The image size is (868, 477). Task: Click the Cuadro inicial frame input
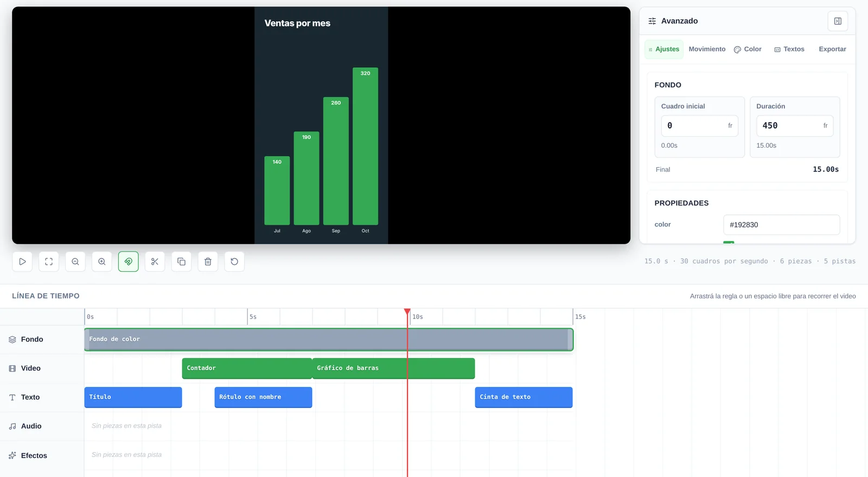[699, 125]
